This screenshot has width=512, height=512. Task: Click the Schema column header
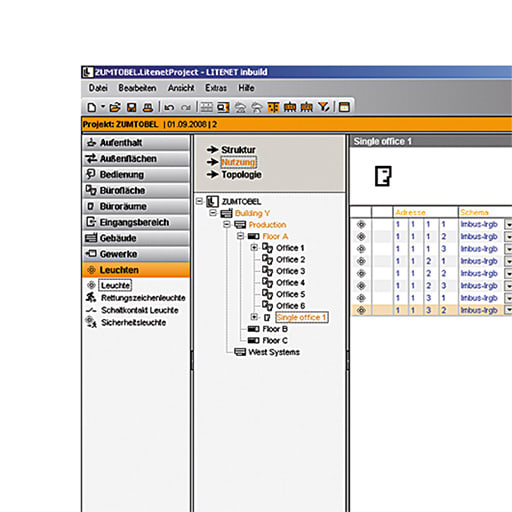(485, 212)
